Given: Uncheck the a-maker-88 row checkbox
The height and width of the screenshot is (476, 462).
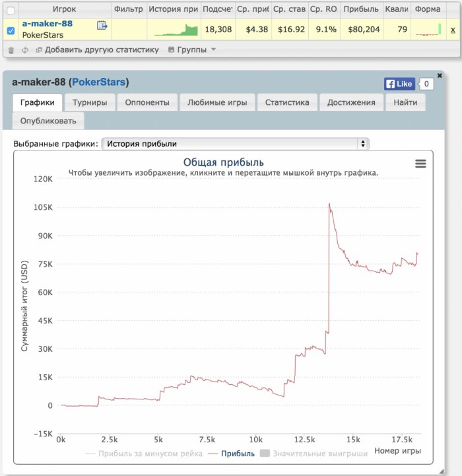Looking at the screenshot, I should 11,30.
